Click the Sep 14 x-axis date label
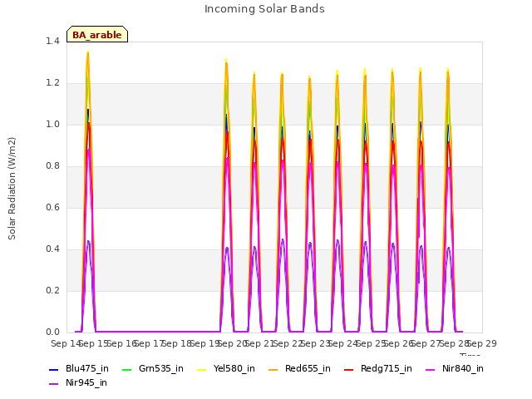Viewport: 532px width, 399px height. tap(65, 343)
